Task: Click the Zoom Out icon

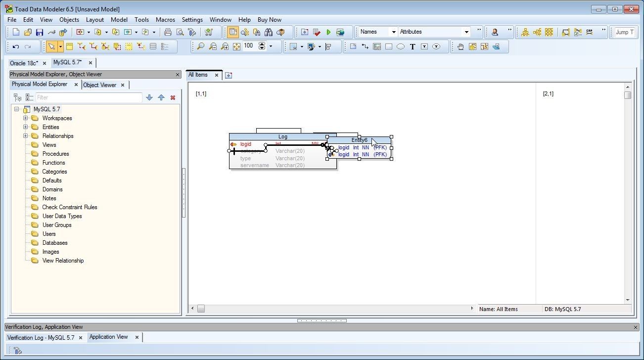Action: pyautogui.click(x=213, y=46)
